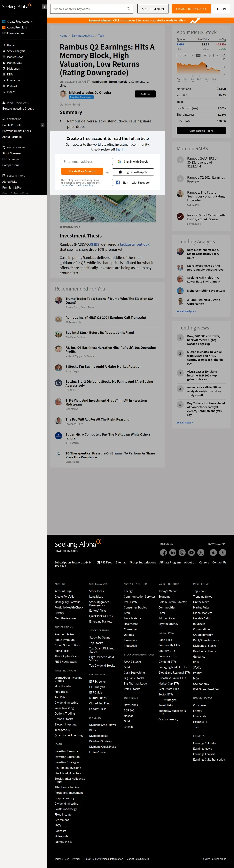Select the 10Y chart range

(x=218, y=55)
